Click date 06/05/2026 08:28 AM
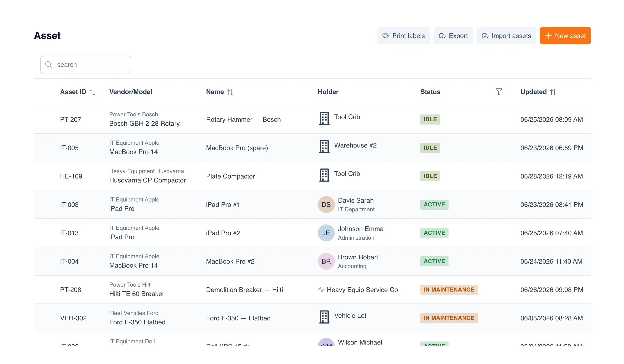 (x=552, y=318)
